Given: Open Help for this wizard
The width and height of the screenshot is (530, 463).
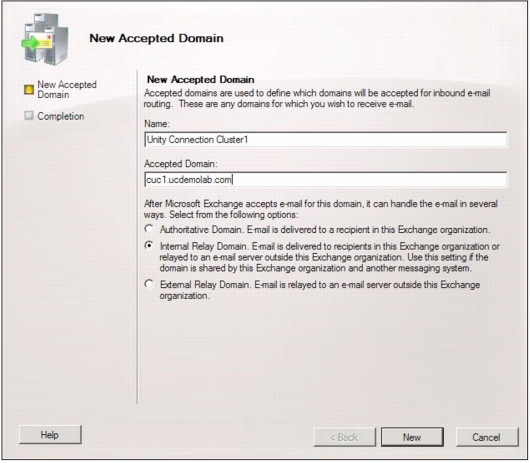Looking at the screenshot, I should [50, 435].
